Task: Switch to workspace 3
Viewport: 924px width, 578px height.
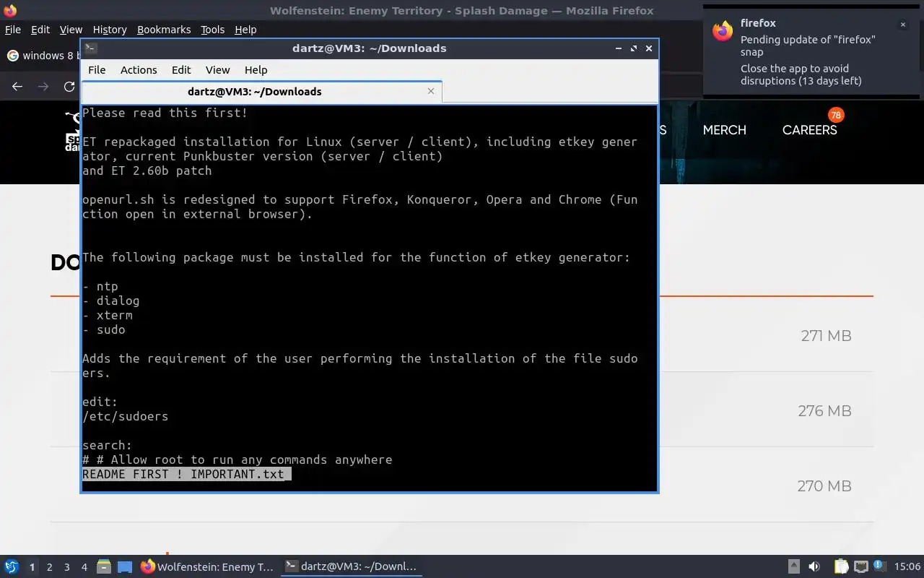Action: pyautogui.click(x=66, y=567)
